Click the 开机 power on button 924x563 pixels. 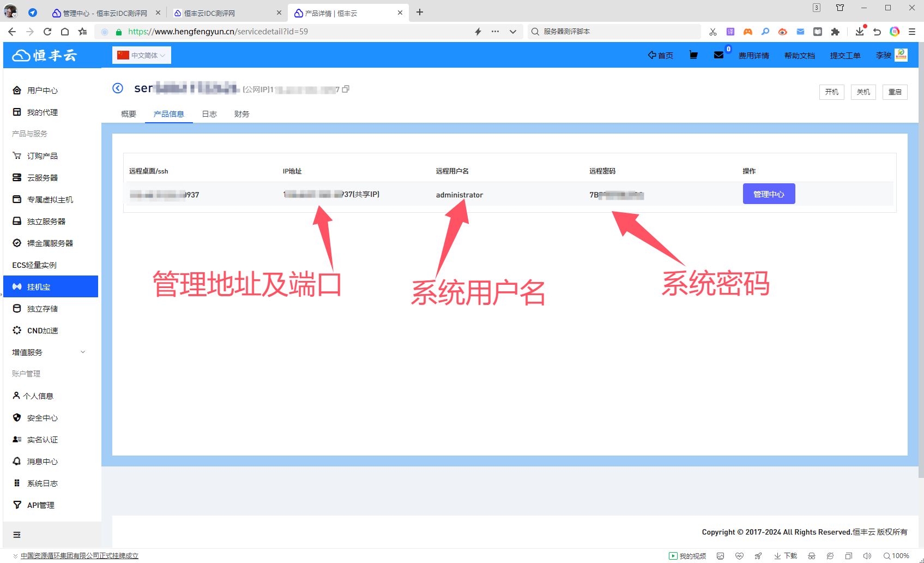tap(832, 92)
